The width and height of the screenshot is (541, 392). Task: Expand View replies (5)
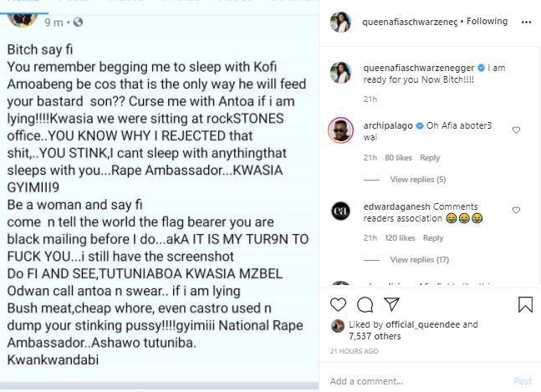point(417,180)
